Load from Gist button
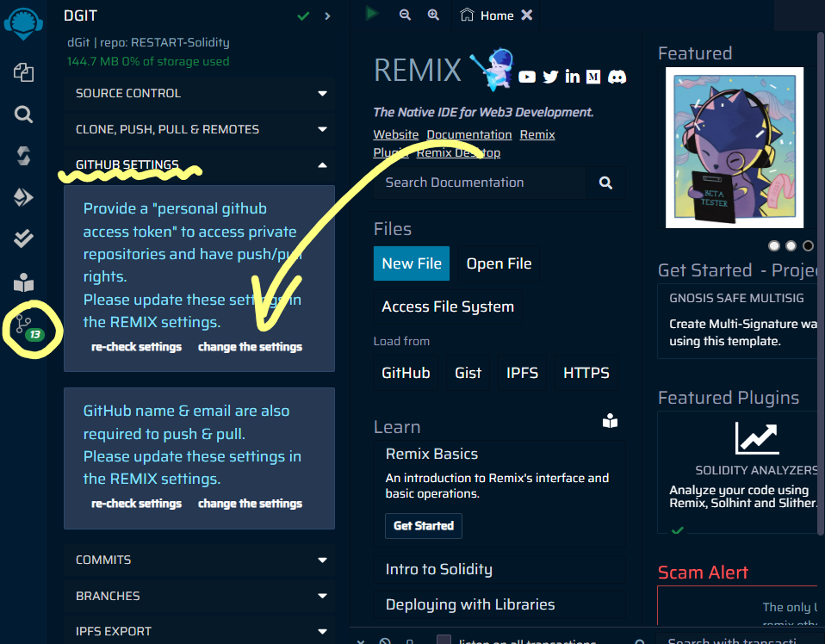 pyautogui.click(x=468, y=373)
